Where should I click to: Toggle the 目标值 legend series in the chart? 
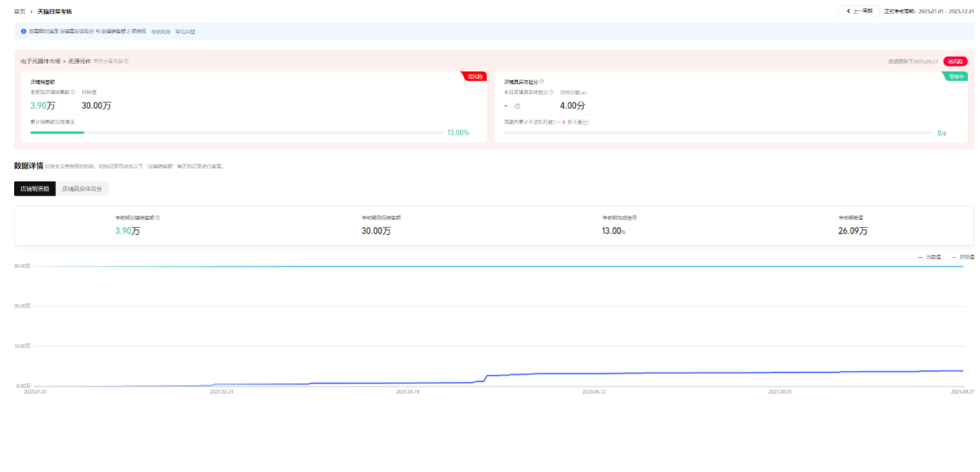click(x=963, y=257)
